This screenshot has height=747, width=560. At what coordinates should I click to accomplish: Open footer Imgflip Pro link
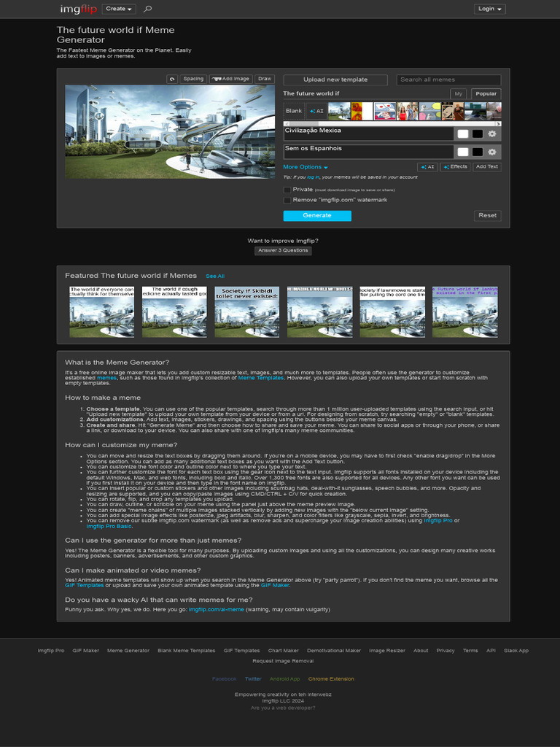pyautogui.click(x=51, y=650)
